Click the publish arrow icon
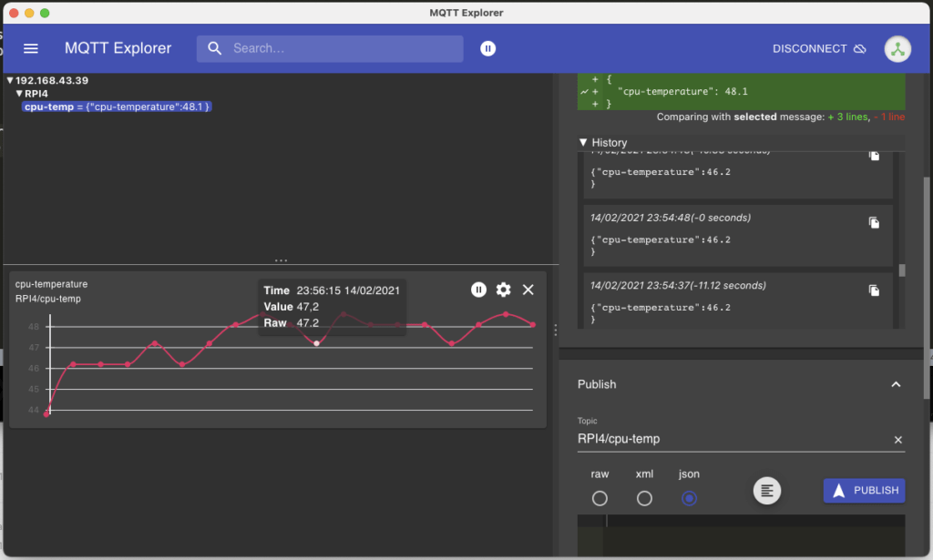 coord(838,491)
